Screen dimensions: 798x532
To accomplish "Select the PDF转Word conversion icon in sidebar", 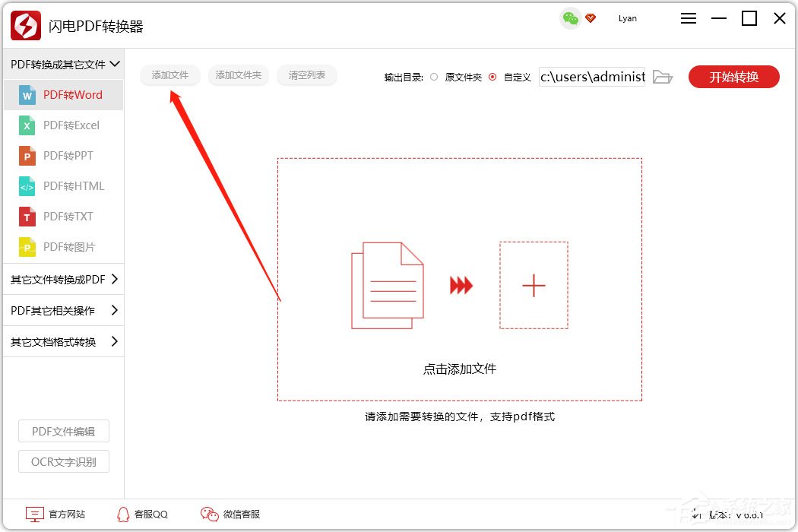I will (x=29, y=95).
